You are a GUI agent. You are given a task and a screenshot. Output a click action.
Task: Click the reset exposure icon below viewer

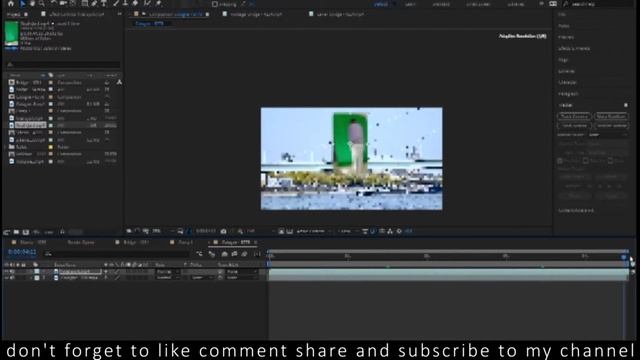[399, 231]
